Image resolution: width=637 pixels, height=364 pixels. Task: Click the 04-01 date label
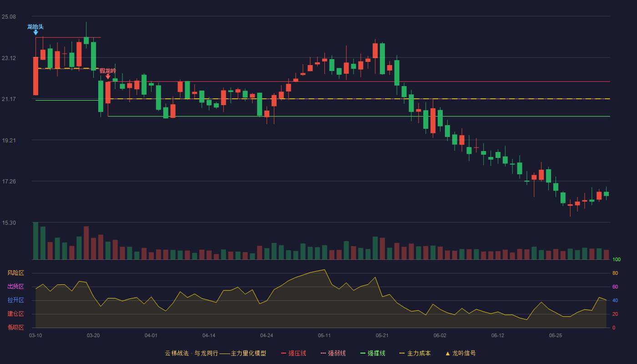(151, 335)
